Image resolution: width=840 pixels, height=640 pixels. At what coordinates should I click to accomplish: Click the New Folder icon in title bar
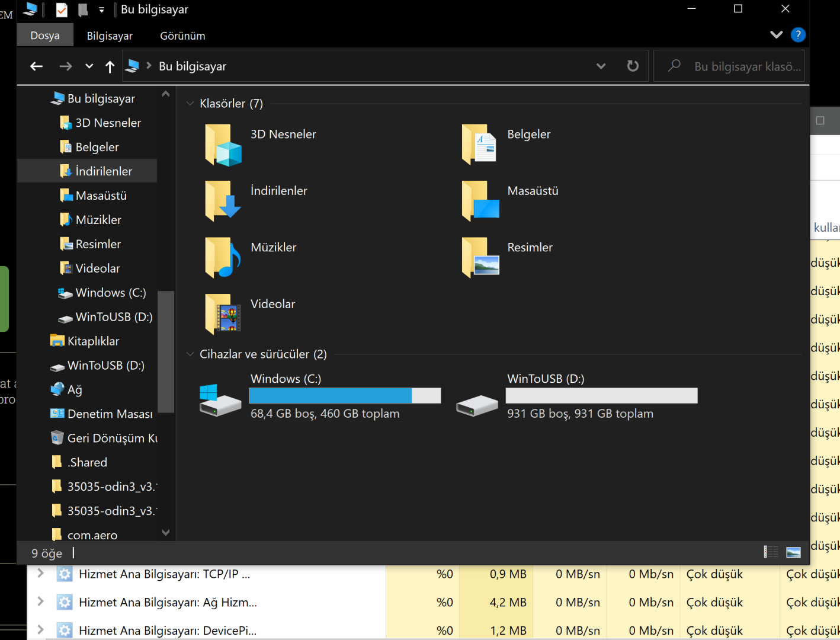83,9
